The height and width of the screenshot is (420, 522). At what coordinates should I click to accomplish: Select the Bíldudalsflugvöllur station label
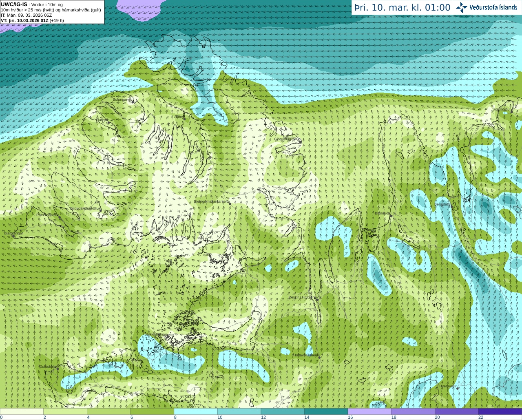pyautogui.click(x=85, y=208)
